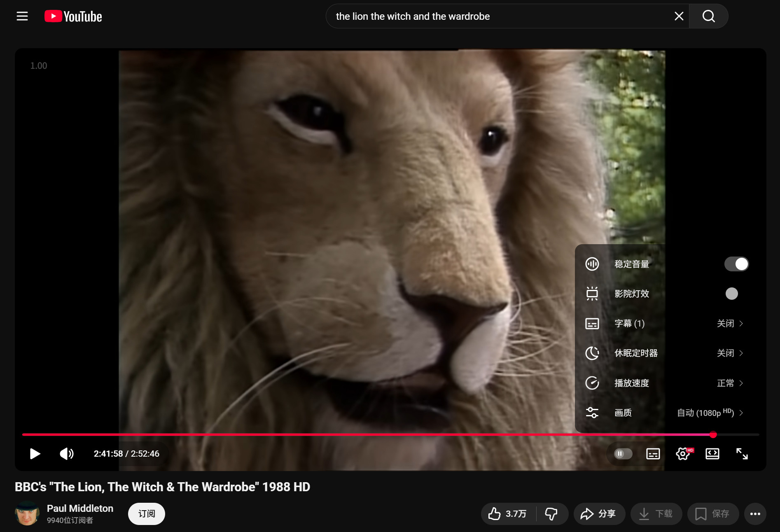Screen dimensions: 780x532
Task: Enable the 影院灯效 toggle
Action: pos(732,294)
